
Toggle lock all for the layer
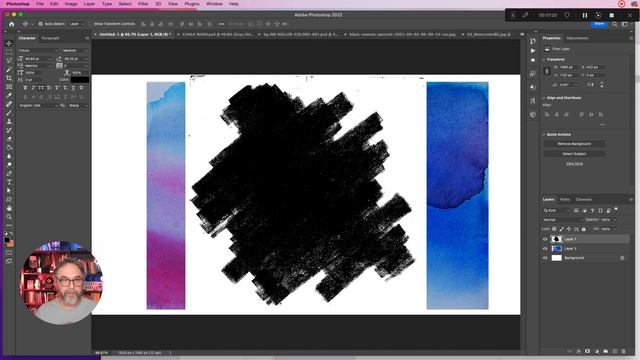coord(583,229)
